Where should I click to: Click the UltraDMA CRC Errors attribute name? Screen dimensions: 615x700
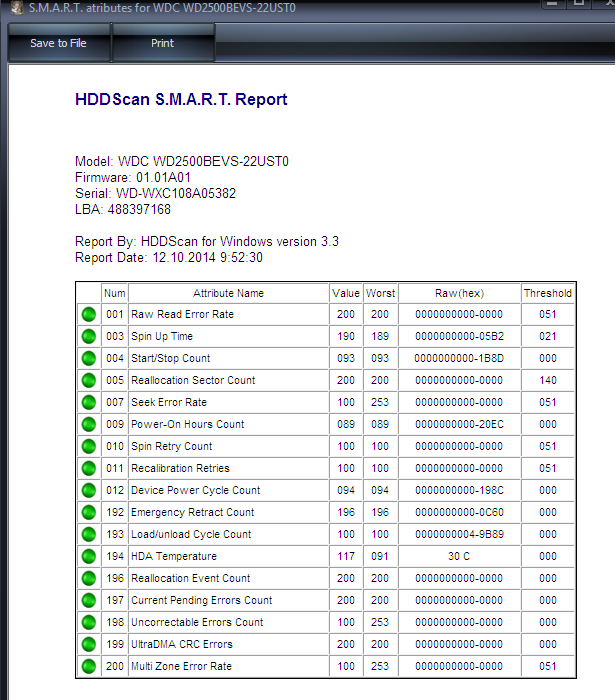coord(182,644)
